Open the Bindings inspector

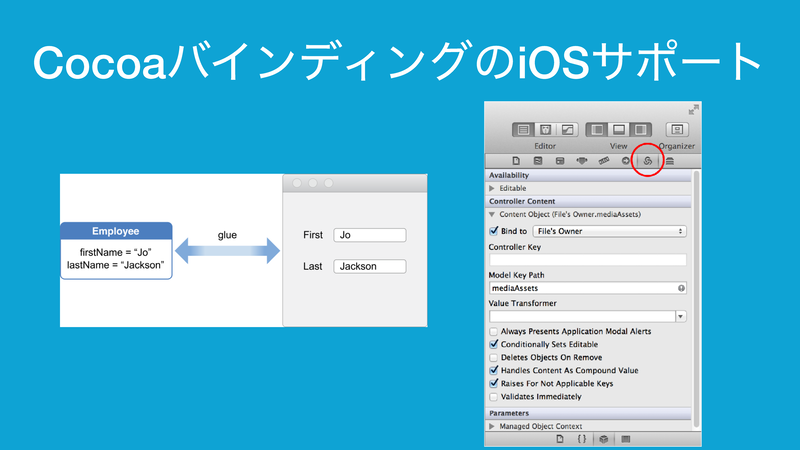click(647, 161)
